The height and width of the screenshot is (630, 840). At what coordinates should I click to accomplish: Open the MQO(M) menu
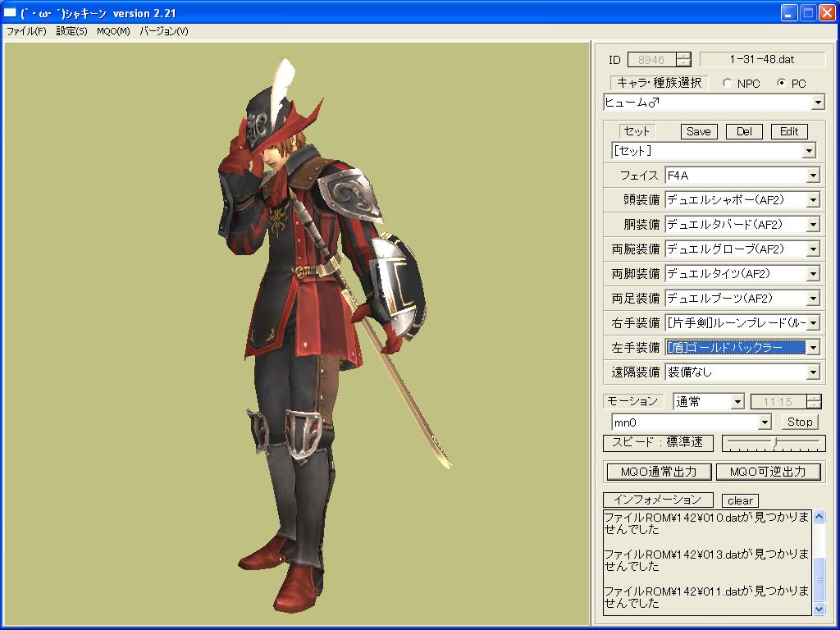coord(113,31)
